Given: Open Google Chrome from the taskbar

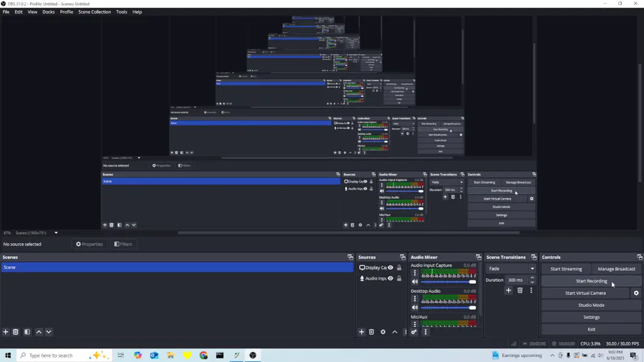Looking at the screenshot, I should pos(204,356).
